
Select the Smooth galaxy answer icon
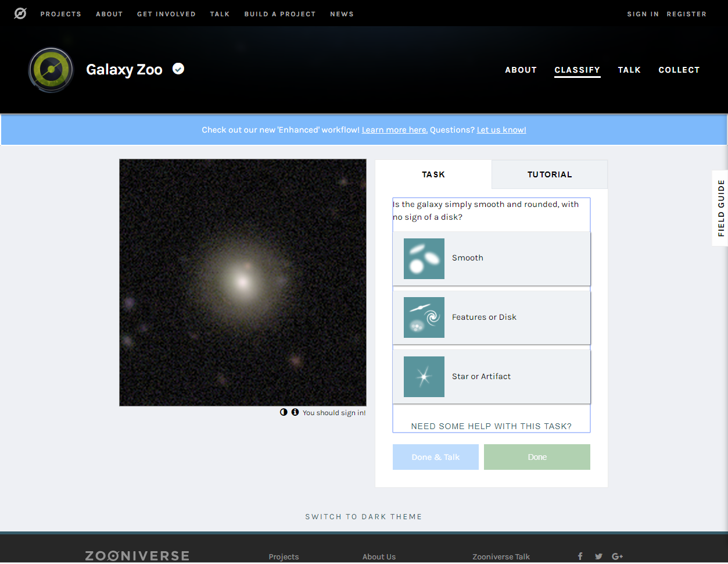(x=424, y=259)
